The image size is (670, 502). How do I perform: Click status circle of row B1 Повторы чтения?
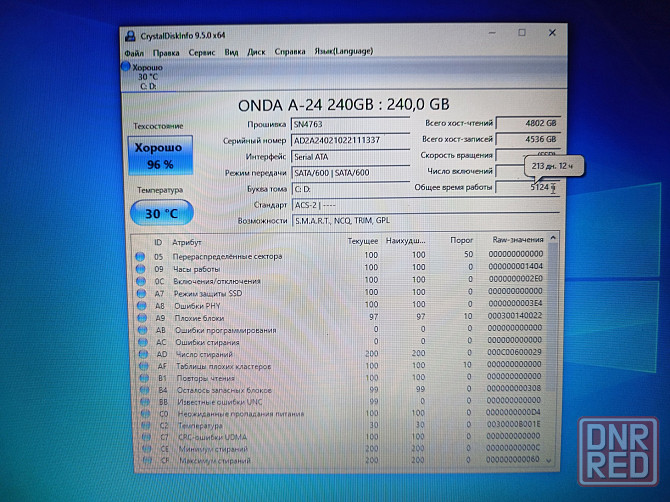click(x=144, y=378)
